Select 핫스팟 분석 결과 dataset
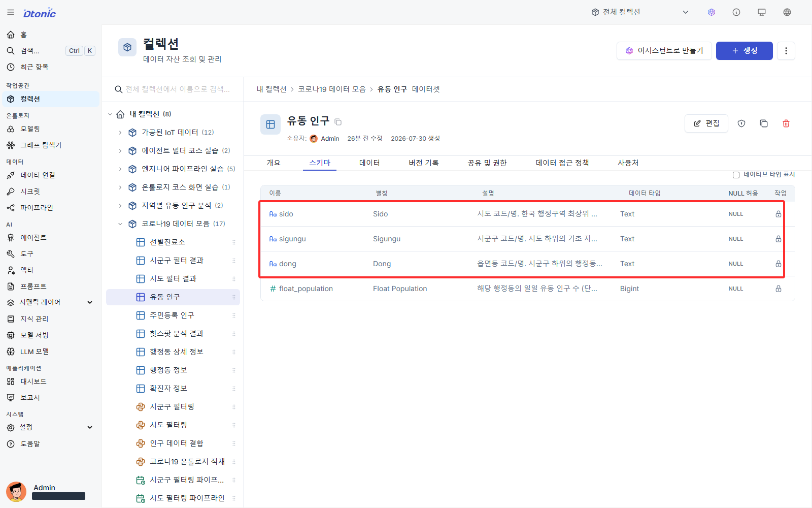This screenshot has height=508, width=812. (173, 334)
